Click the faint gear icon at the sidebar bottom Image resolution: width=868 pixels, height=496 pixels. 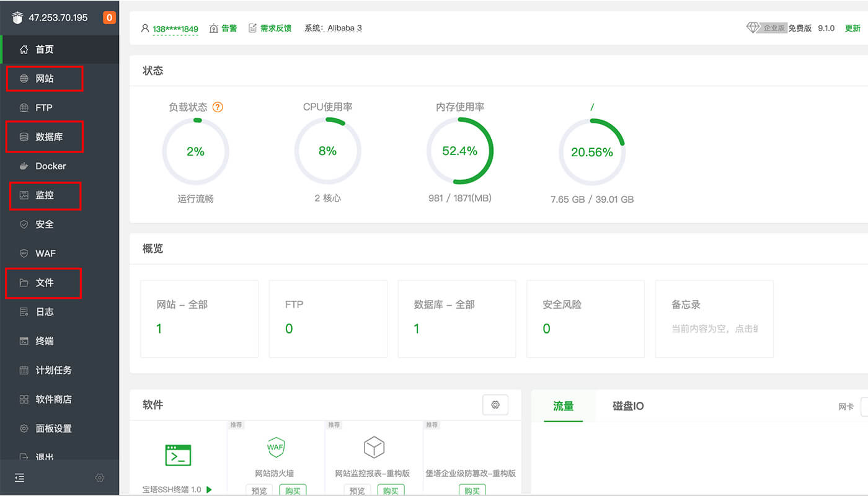[x=100, y=478]
